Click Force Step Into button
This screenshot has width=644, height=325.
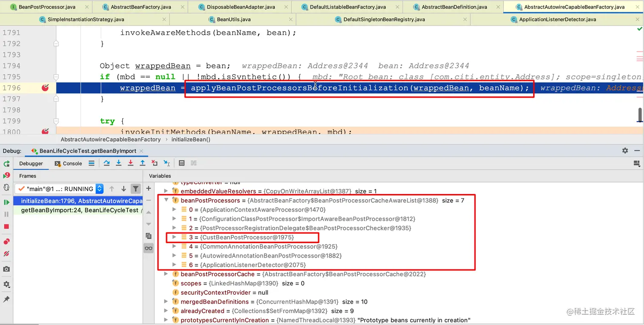[x=131, y=163]
